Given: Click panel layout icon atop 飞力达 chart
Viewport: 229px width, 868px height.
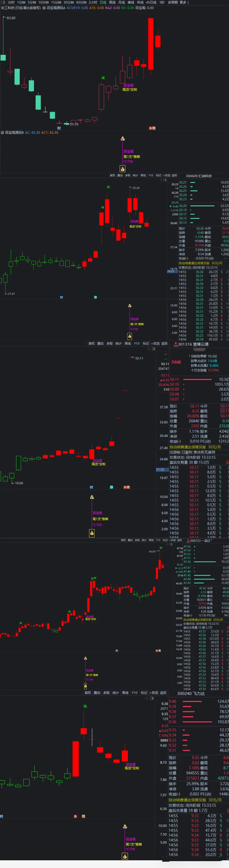Looking at the screenshot, I should tap(152, 699).
